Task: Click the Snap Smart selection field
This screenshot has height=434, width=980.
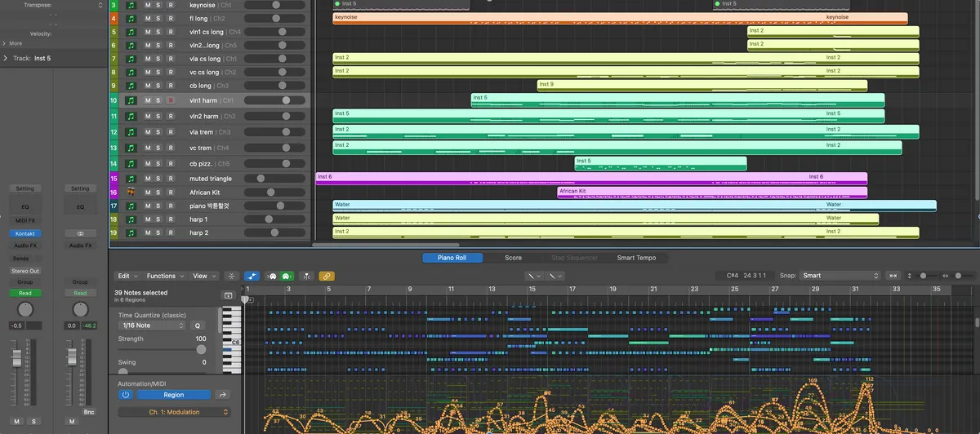Action: 840,276
